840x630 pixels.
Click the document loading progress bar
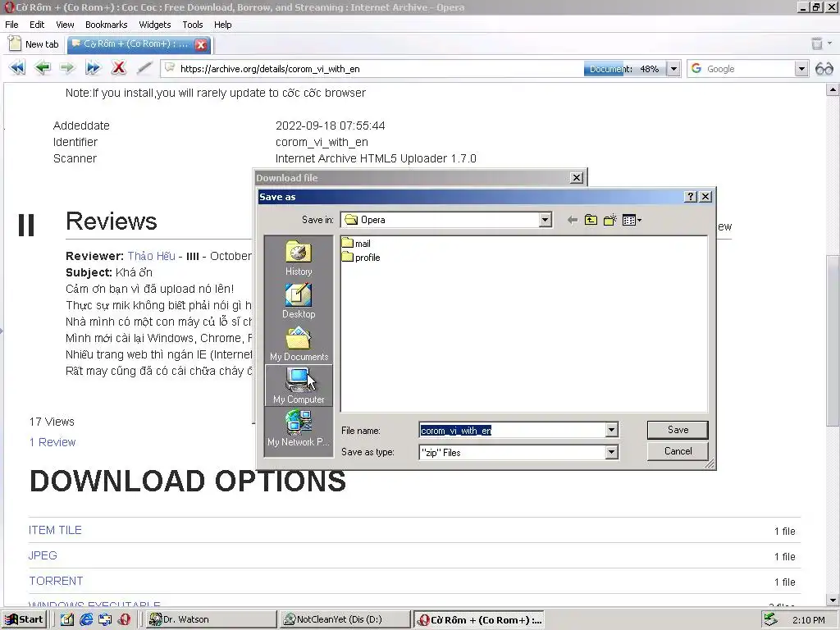(624, 69)
